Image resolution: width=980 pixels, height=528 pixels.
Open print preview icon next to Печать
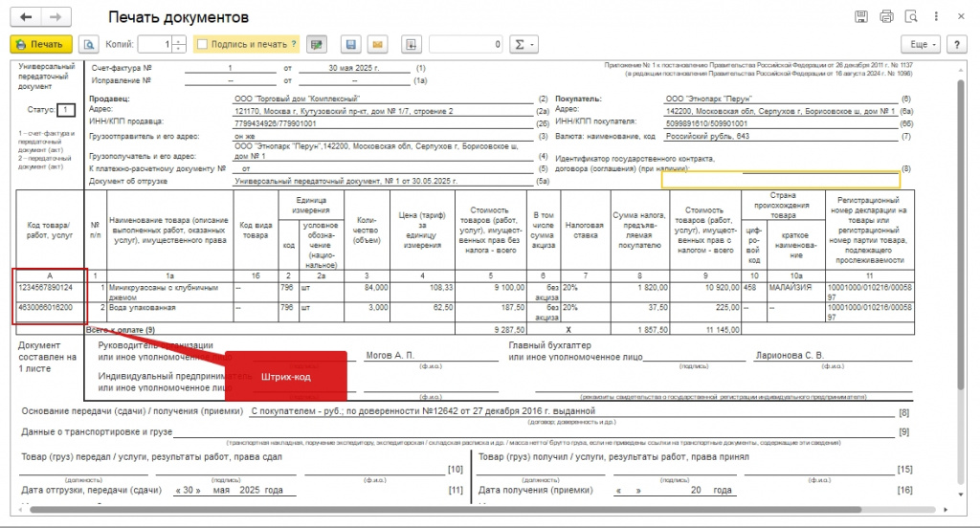click(89, 44)
